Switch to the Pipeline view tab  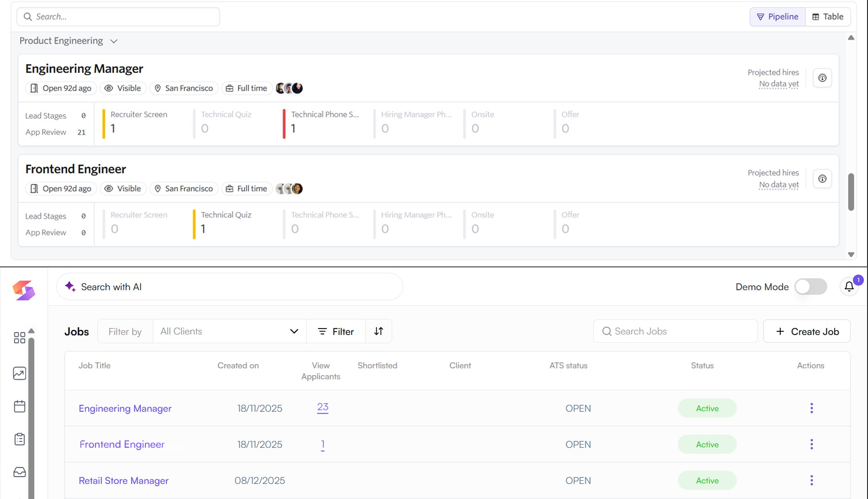tap(777, 17)
